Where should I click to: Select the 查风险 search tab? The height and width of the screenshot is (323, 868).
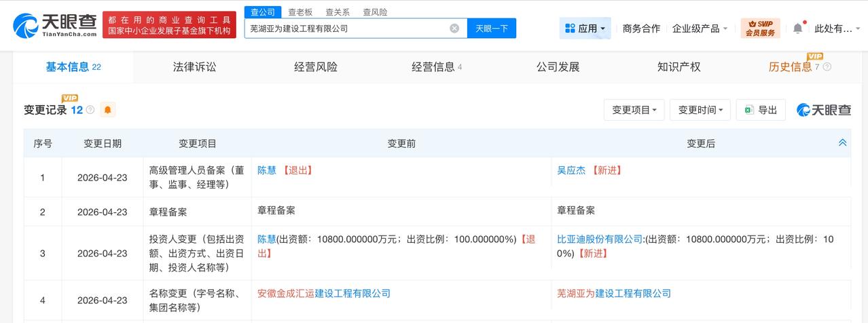(375, 12)
